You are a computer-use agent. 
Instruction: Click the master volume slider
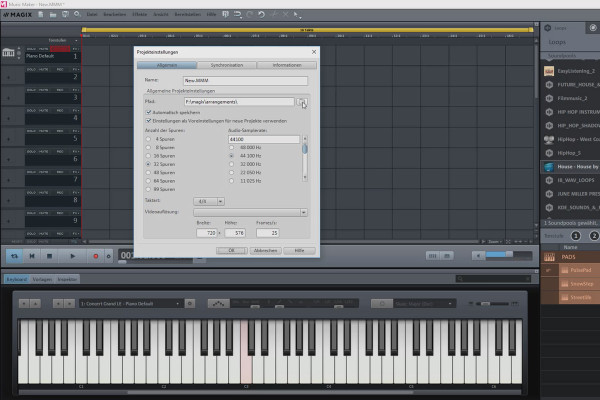tap(509, 256)
